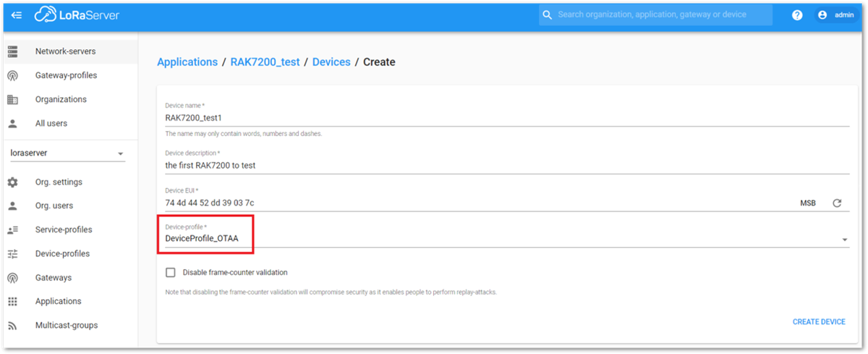Click the Org. users person icon
868x354 pixels.
[12, 206]
